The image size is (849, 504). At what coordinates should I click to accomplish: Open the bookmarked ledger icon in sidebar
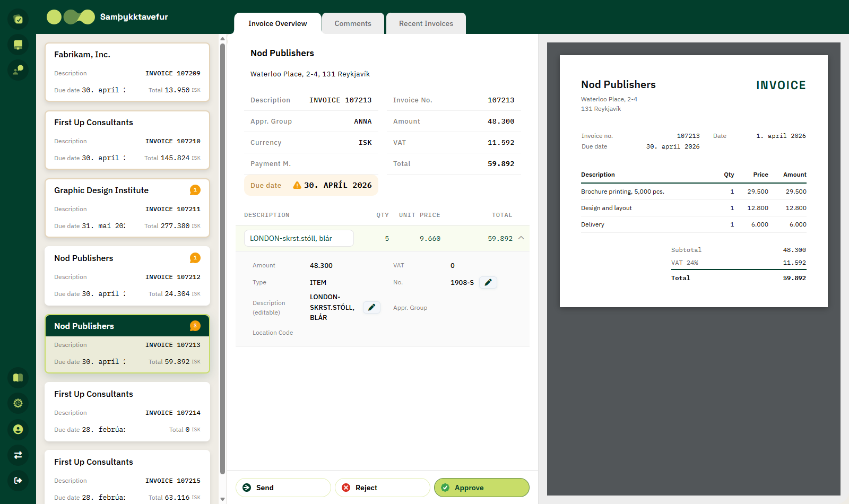click(x=18, y=45)
